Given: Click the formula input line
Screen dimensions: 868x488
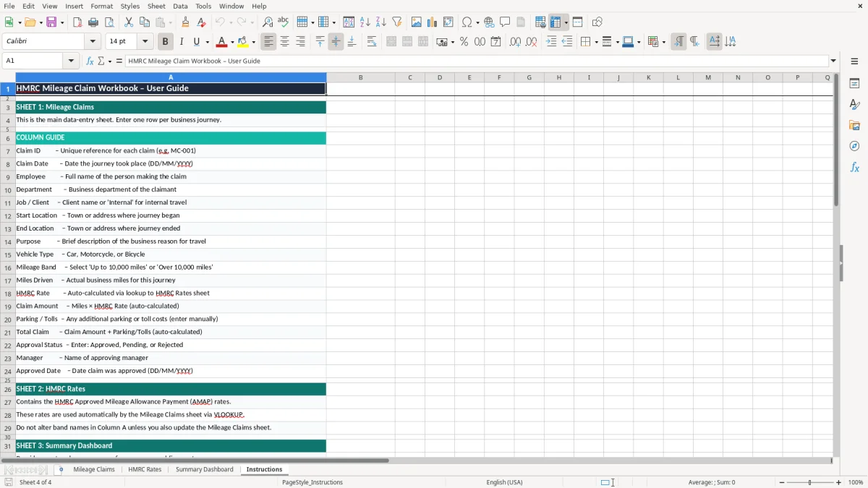Looking at the screenshot, I should tap(476, 61).
